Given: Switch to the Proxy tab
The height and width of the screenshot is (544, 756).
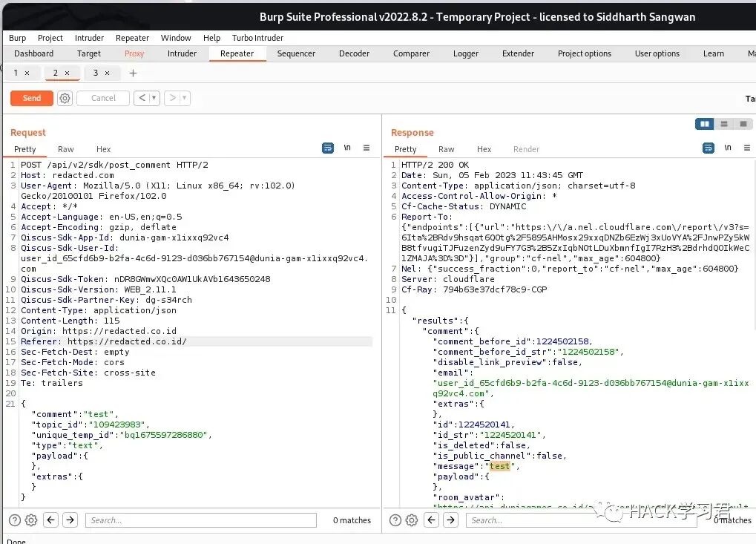Looking at the screenshot, I should pyautogui.click(x=134, y=53).
